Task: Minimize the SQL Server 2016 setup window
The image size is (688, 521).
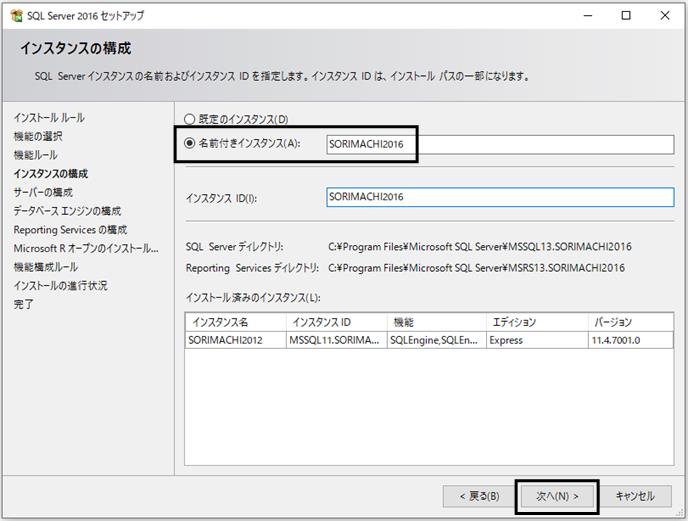Action: [588, 16]
